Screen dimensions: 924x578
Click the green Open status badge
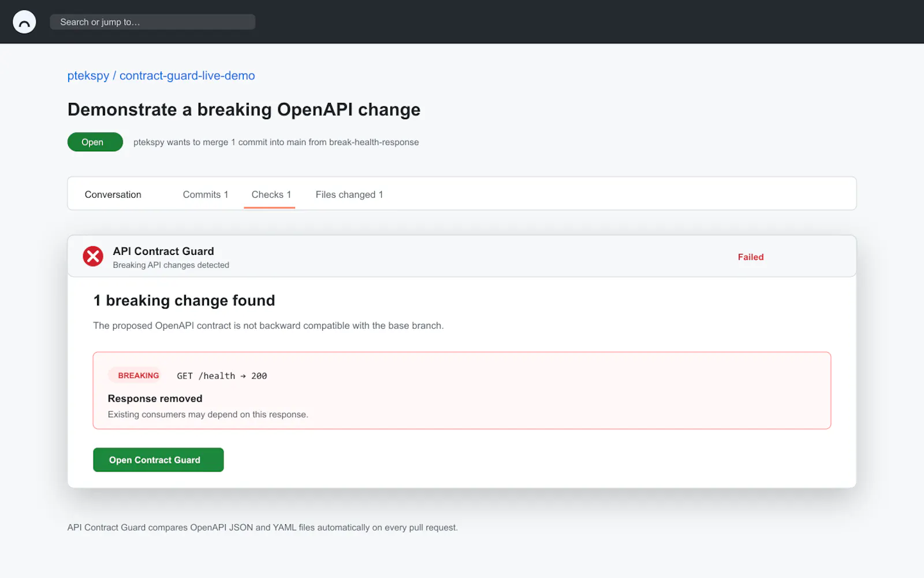(95, 142)
